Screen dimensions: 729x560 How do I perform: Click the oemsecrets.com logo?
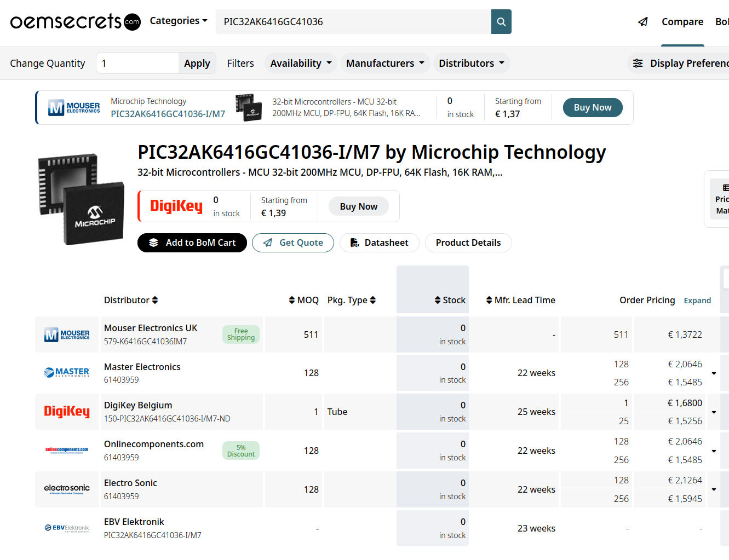tap(76, 21)
